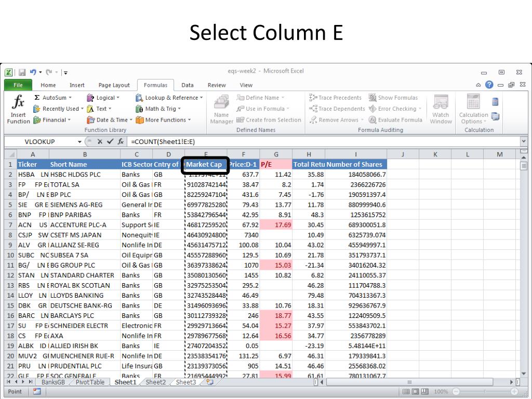
Task: Open Text functions dropdown
Action: [99, 109]
